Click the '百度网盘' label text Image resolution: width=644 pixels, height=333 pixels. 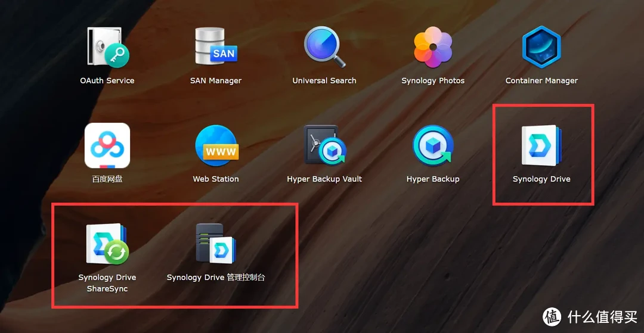click(x=107, y=179)
